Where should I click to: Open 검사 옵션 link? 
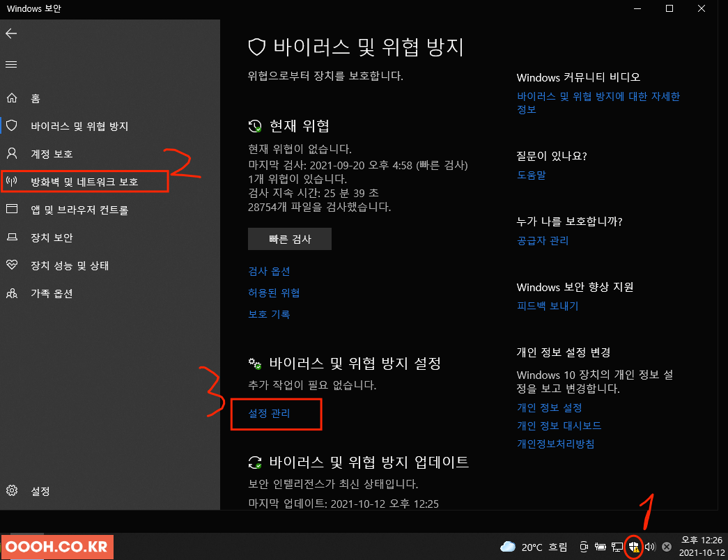[x=269, y=271]
